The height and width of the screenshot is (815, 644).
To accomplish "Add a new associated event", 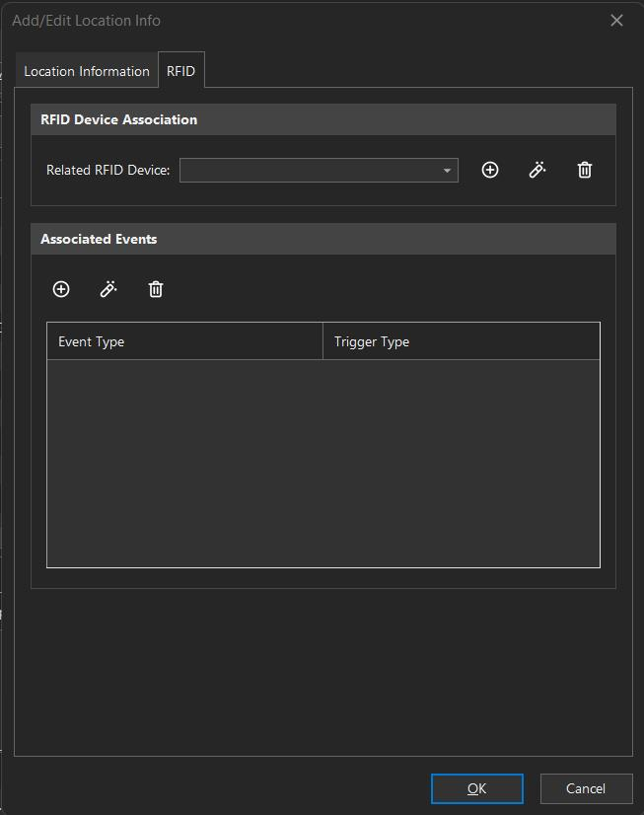I will coord(61,289).
